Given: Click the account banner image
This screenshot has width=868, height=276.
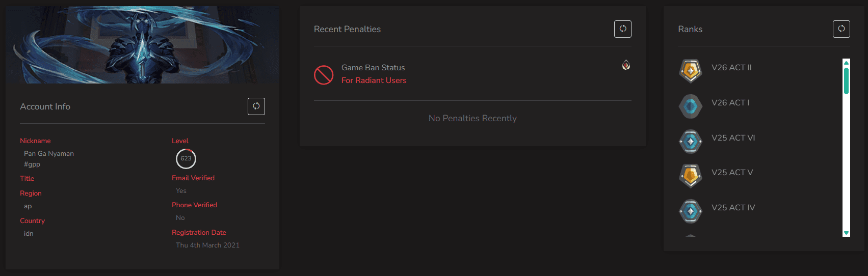Looking at the screenshot, I should coord(142,45).
